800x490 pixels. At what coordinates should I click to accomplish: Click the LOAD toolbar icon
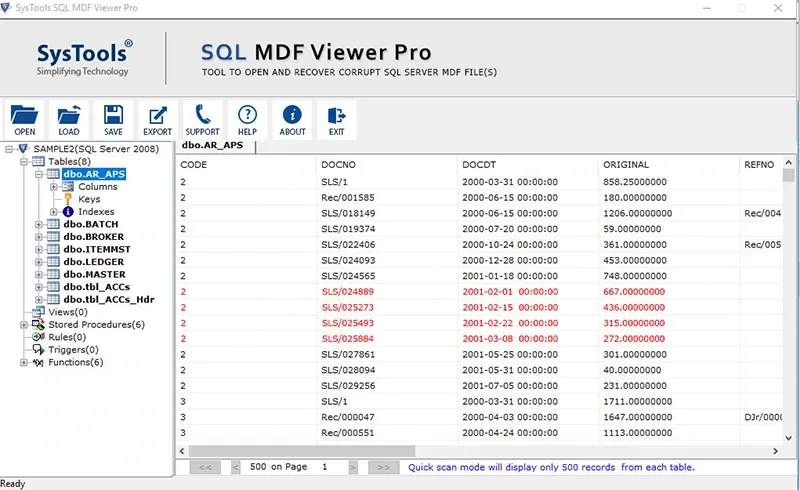coord(69,115)
